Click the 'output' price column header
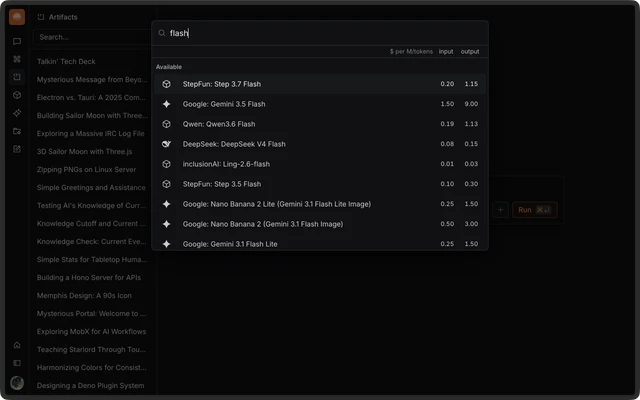Viewport: 640px width, 400px height. coord(470,51)
